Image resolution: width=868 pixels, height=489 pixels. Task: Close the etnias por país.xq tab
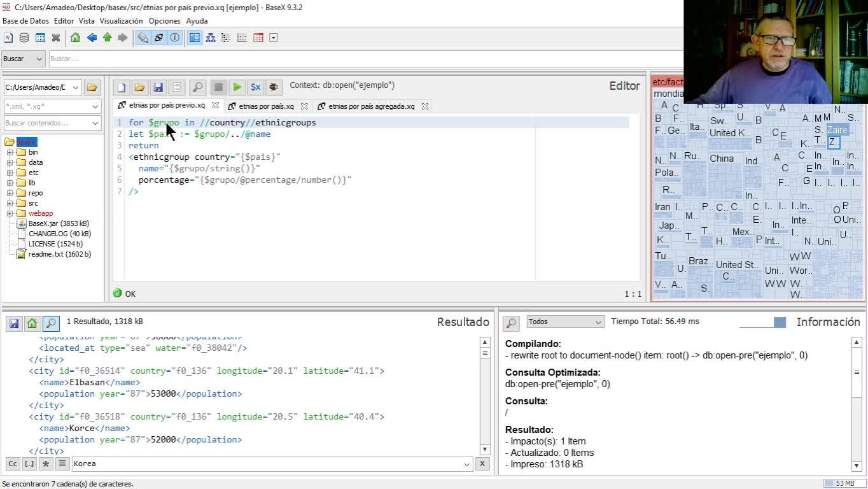point(304,106)
